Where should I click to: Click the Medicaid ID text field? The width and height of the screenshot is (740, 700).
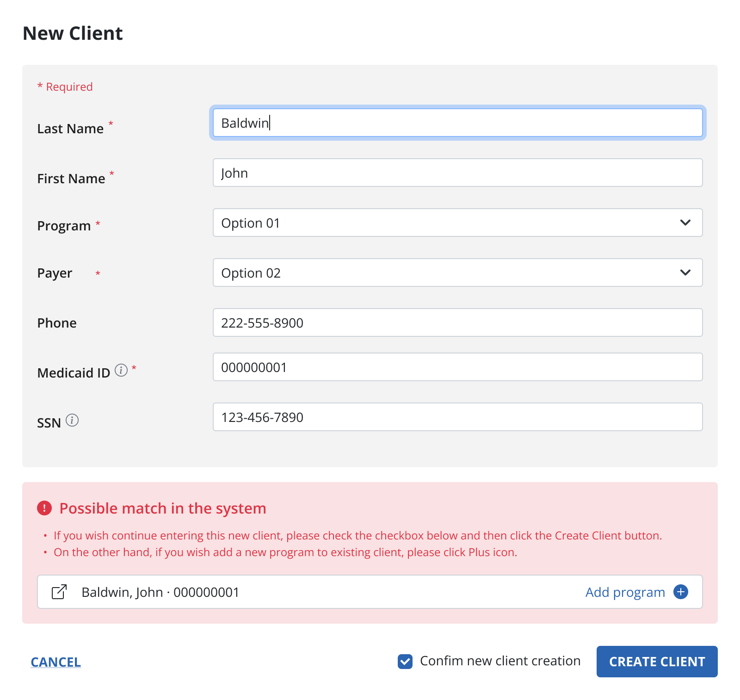coord(457,367)
